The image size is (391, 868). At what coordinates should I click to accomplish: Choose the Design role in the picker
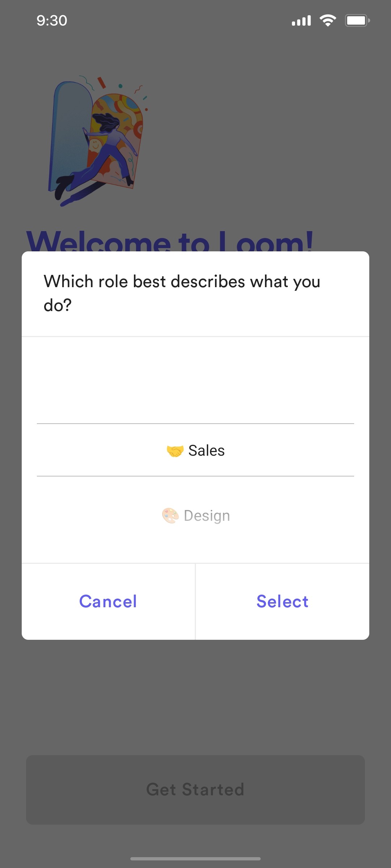click(195, 515)
